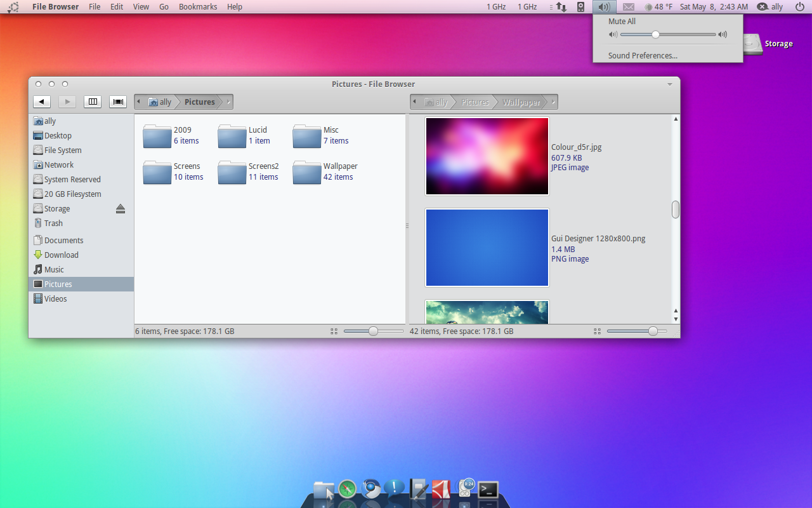Screen dimensions: 812x508
Task: Select Videos in the sidebar
Action: coord(81,299)
